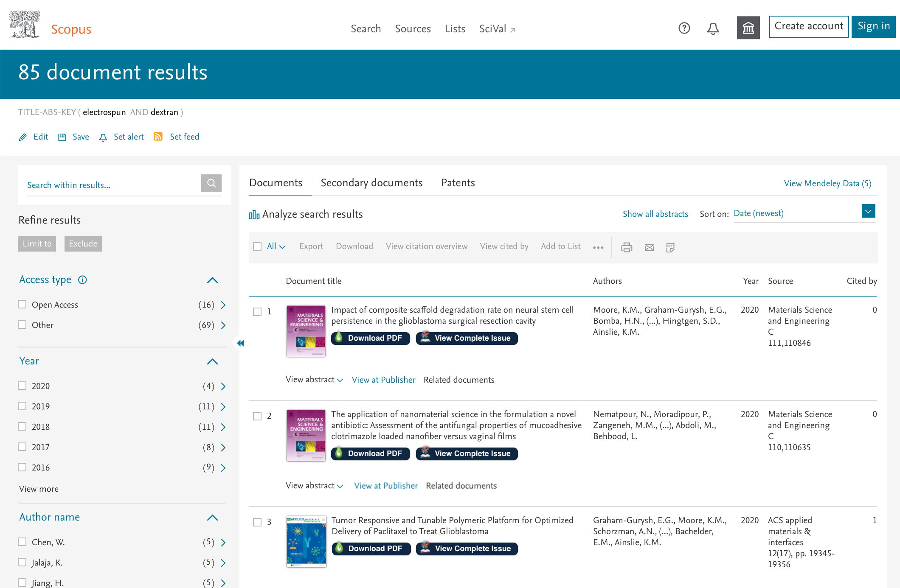Collapse the sidebar with double-arrow icon

pyautogui.click(x=240, y=343)
